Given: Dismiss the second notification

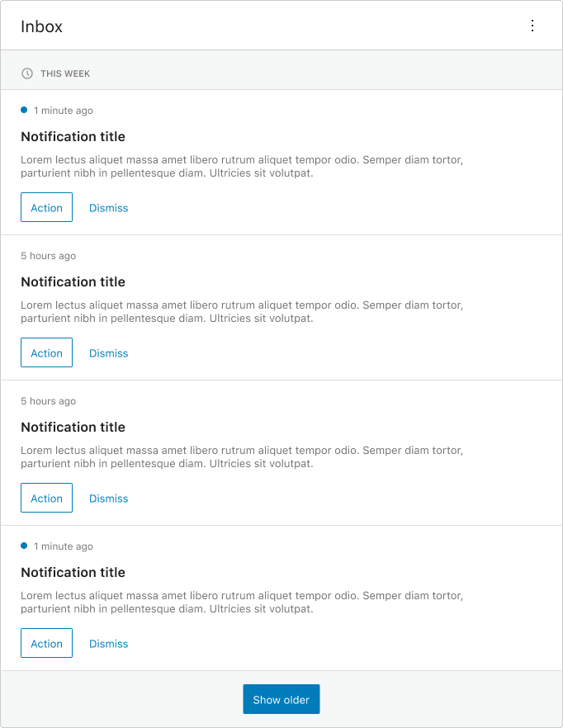Looking at the screenshot, I should coord(109,353).
